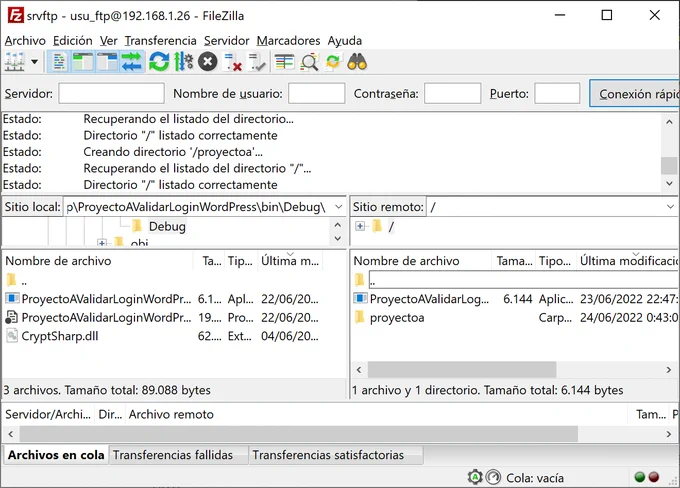This screenshot has width=680, height=488.
Task: Click the Contraseña input field
Action: 452,93
